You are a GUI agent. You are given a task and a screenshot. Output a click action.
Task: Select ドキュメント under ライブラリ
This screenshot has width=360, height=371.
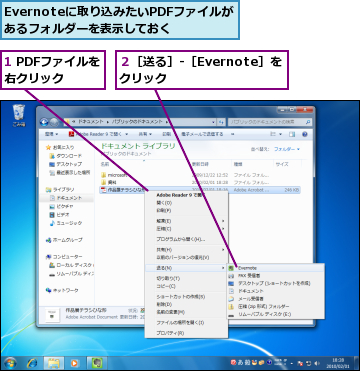point(66,198)
